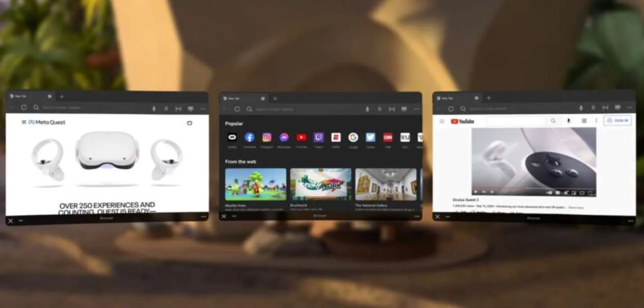Minimize the middle Popular browser window
The height and width of the screenshot is (308, 644).
[234, 216]
